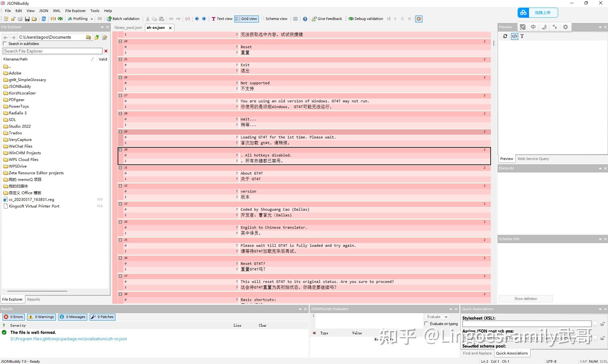608x364 pixels.
Task: Select the T text preview mode icon
Action: pyautogui.click(x=522, y=36)
